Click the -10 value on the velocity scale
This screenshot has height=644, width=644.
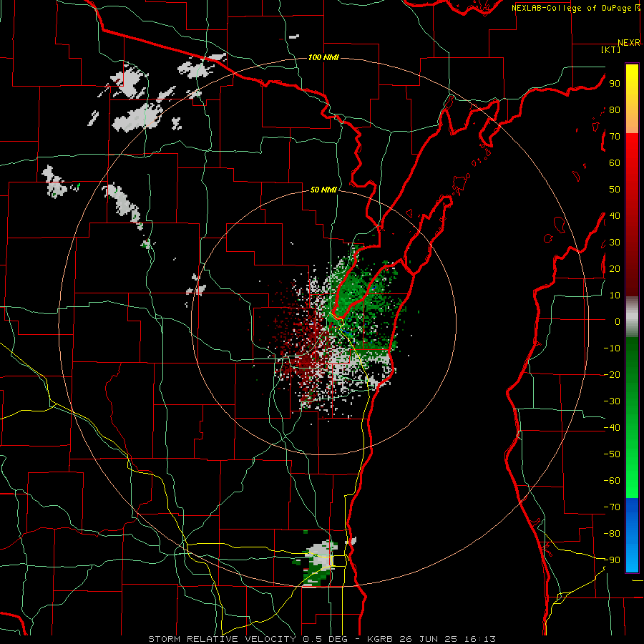[612, 348]
